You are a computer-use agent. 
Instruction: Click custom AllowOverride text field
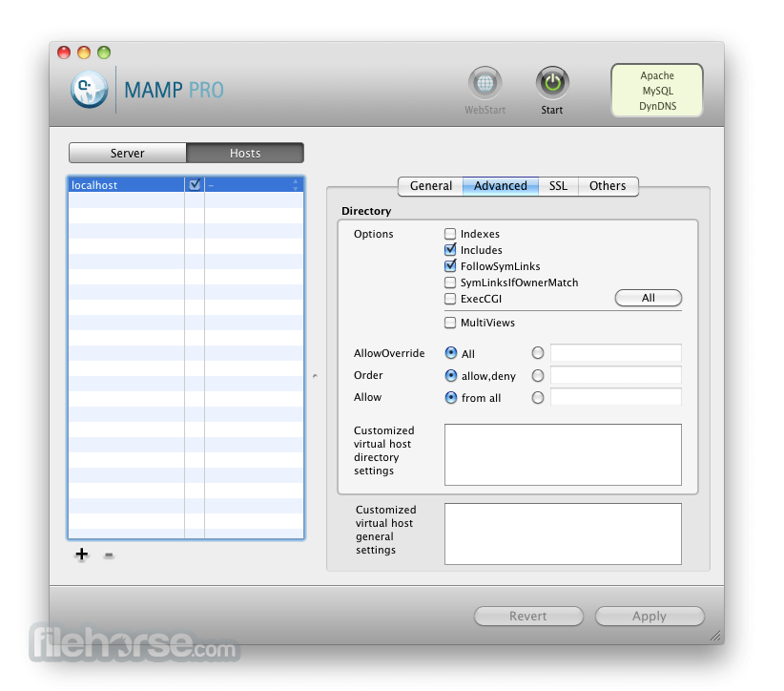pyautogui.click(x=615, y=353)
